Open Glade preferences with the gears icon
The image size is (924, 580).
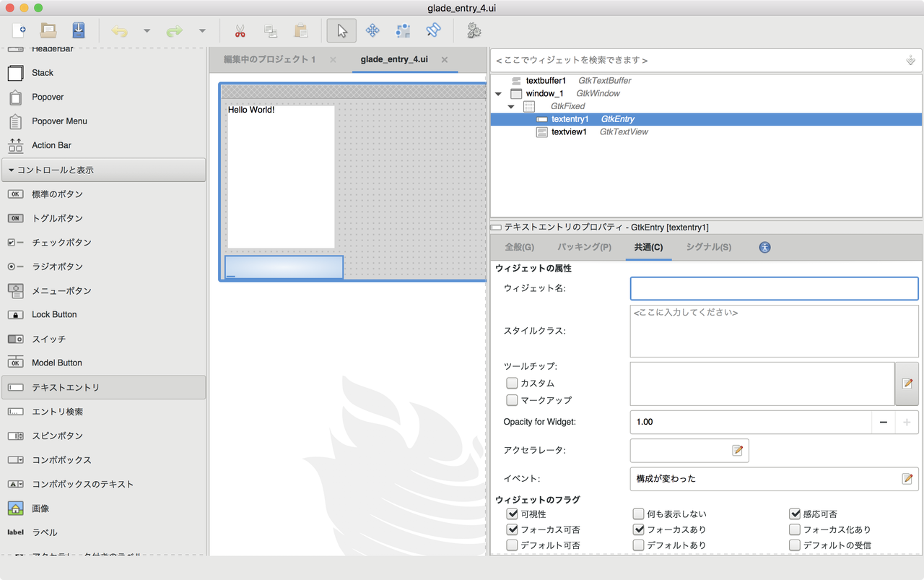[x=474, y=30]
